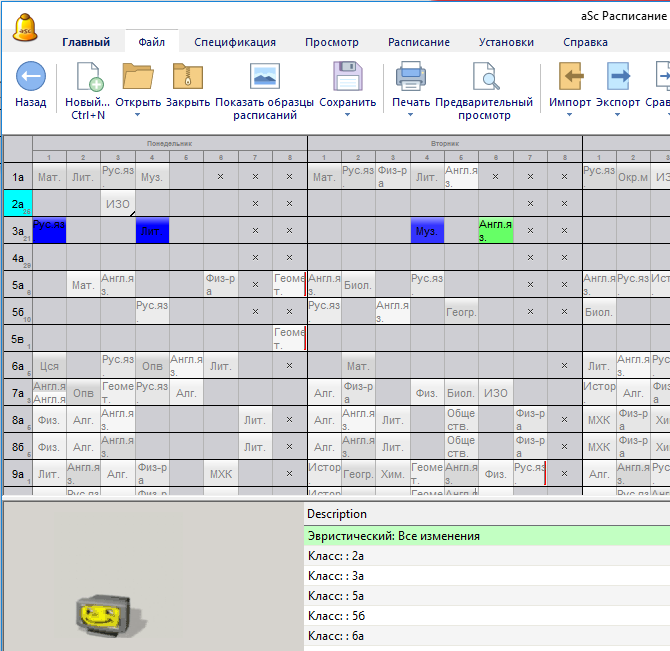
Task: Expand the Печать dropdown arrow
Action: (411, 115)
